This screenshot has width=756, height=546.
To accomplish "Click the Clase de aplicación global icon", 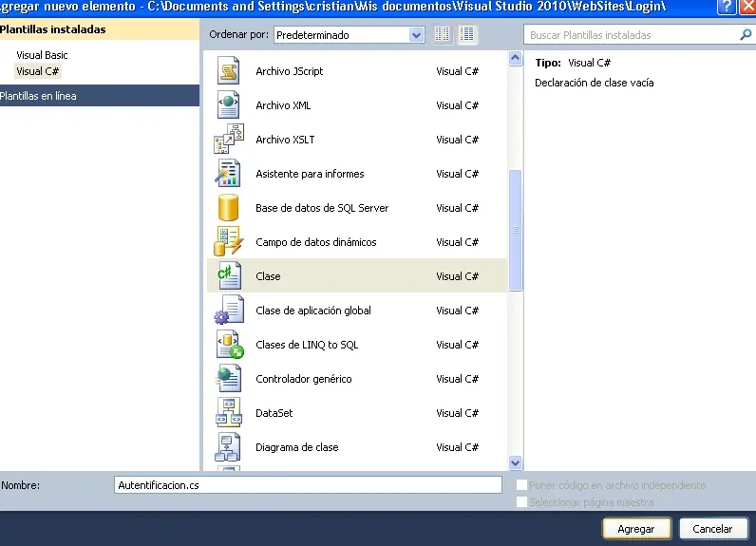I will click(229, 311).
